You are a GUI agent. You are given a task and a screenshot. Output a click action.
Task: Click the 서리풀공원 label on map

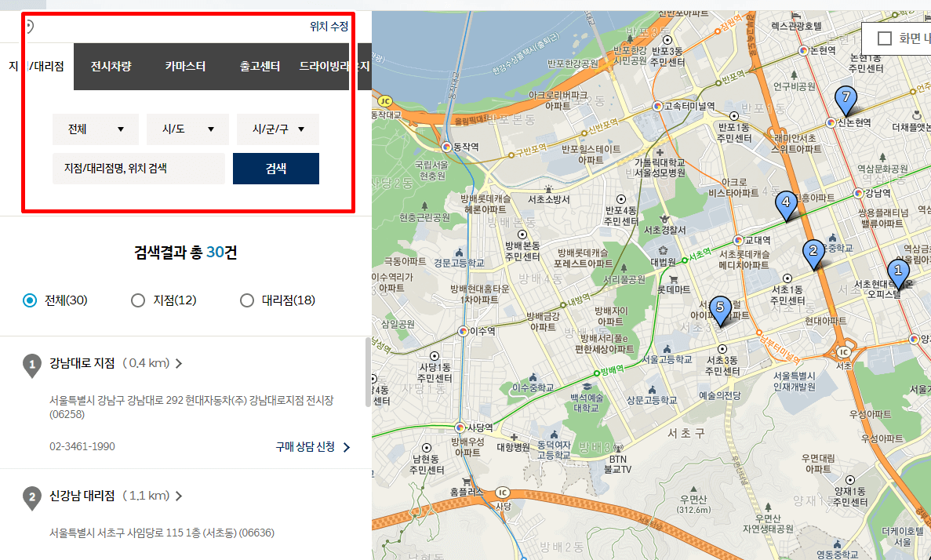pyautogui.click(x=624, y=279)
